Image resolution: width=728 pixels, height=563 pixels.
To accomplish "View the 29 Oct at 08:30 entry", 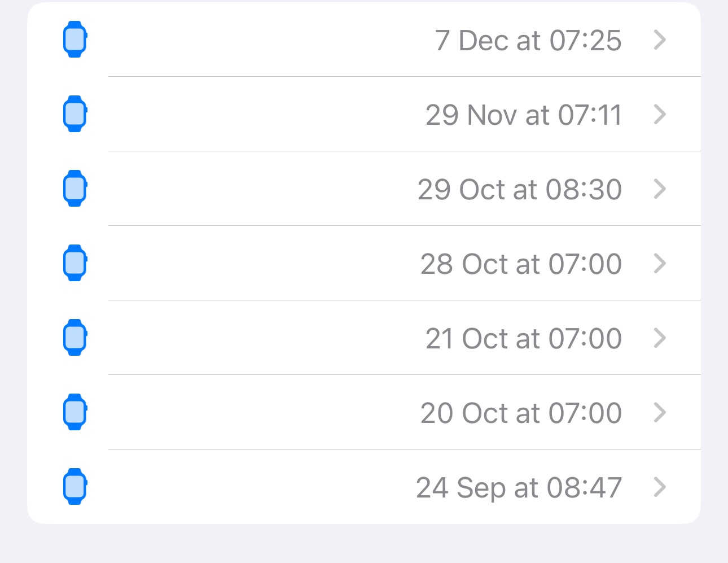I will point(519,190).
